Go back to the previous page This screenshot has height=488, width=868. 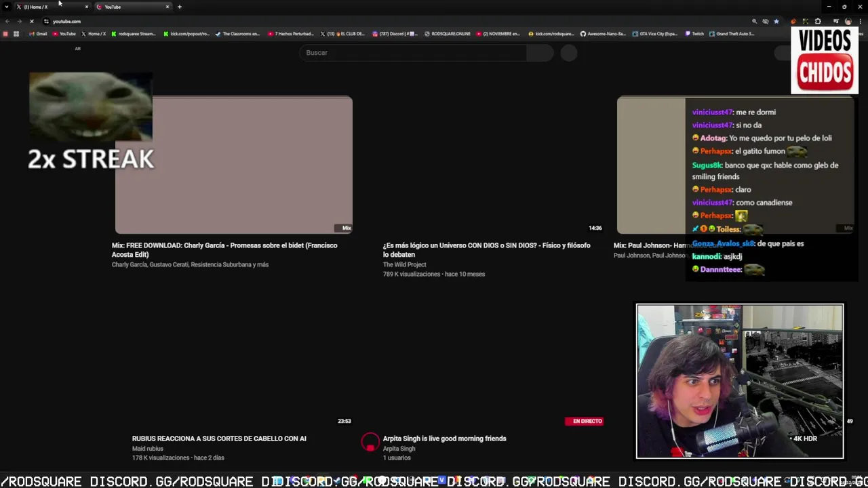[7, 21]
